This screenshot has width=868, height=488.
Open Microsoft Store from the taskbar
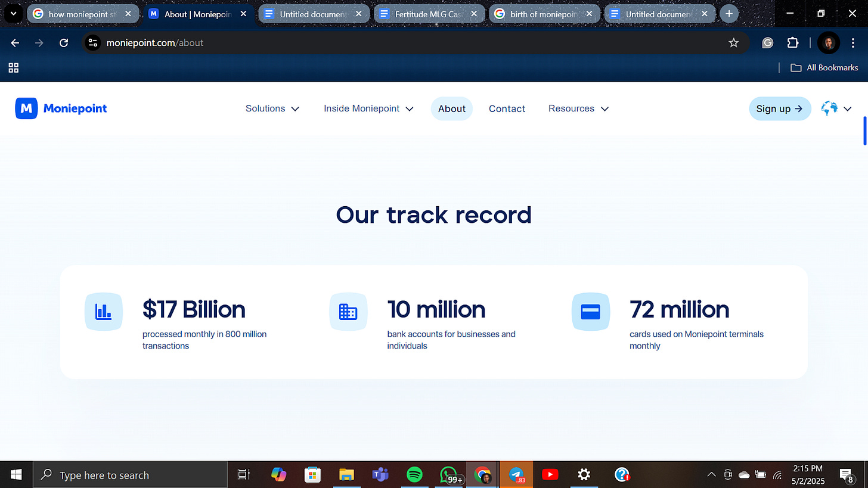click(x=312, y=475)
